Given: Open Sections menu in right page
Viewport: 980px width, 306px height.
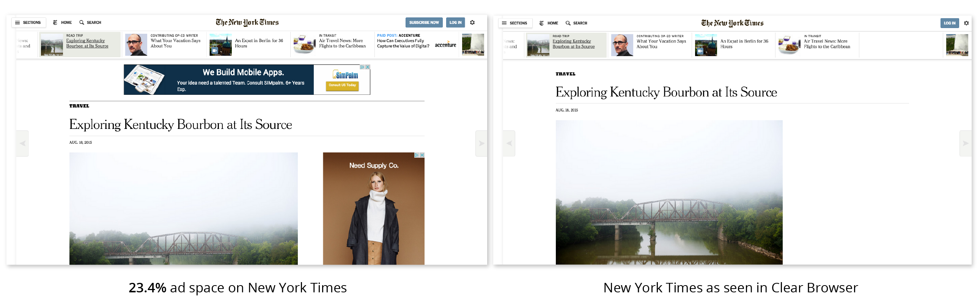Looking at the screenshot, I should pos(515,23).
